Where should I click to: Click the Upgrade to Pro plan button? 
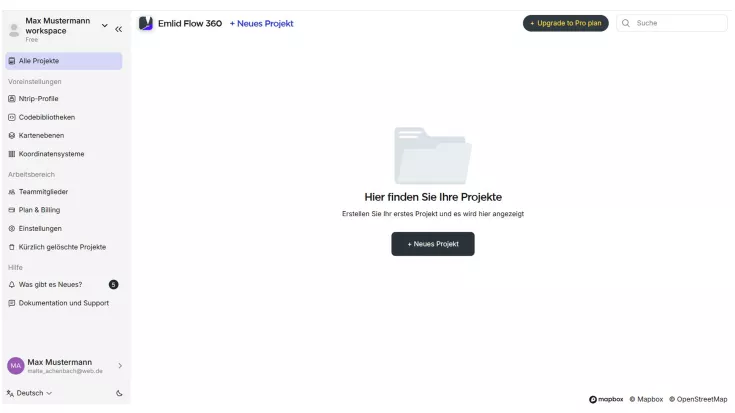click(565, 23)
